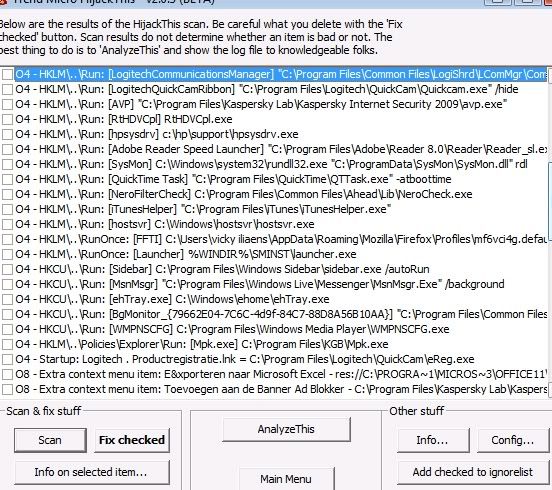Check the MsnMsgr entry checkbox
The height and width of the screenshot is (490, 552).
click(x=7, y=284)
